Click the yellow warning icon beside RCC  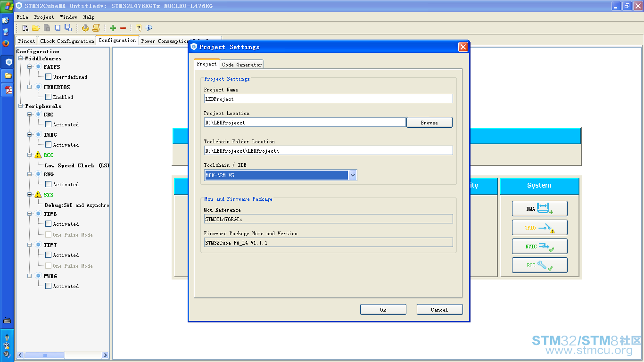38,155
